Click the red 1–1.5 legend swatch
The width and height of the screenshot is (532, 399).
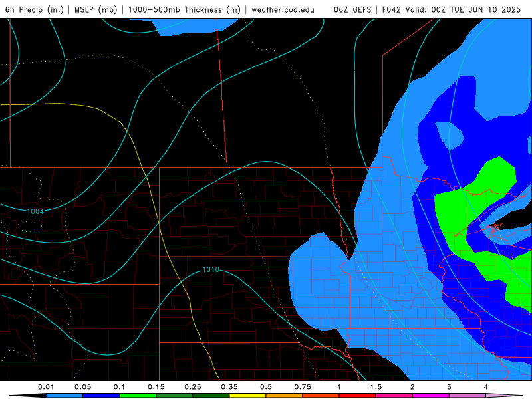click(358, 396)
